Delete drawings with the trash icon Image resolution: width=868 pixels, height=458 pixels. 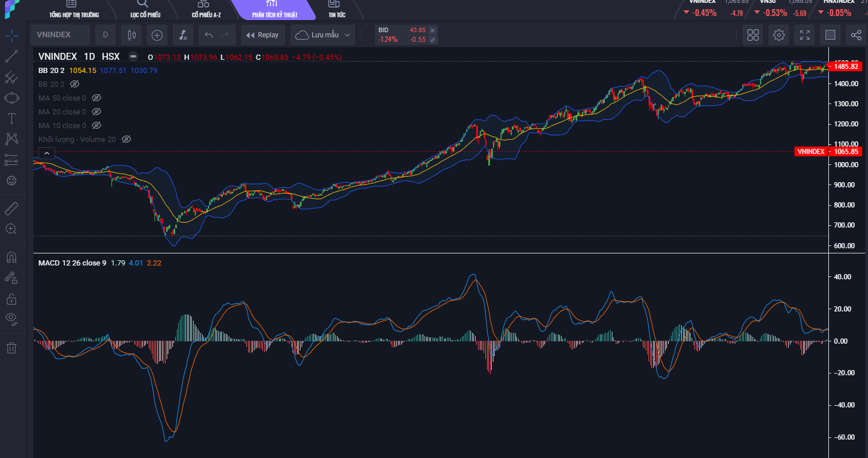[11, 348]
